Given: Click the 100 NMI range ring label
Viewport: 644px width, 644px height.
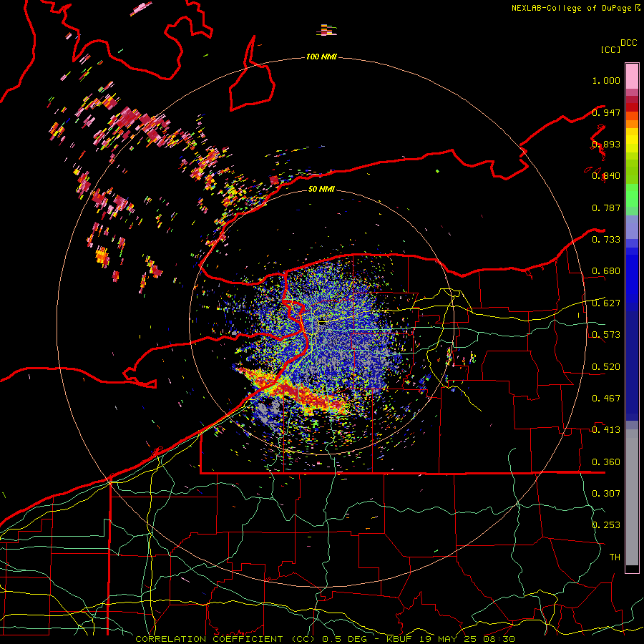Looking at the screenshot, I should 321,57.
